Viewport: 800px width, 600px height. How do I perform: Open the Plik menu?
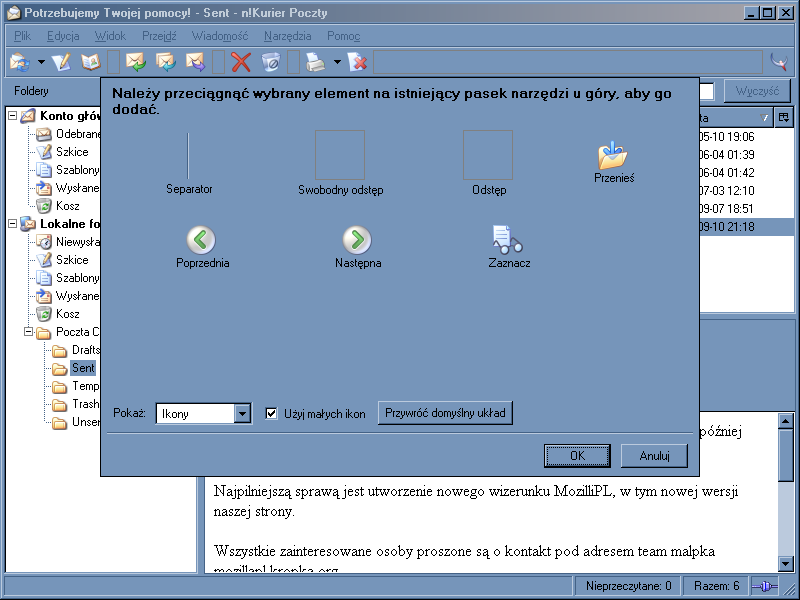click(x=22, y=36)
